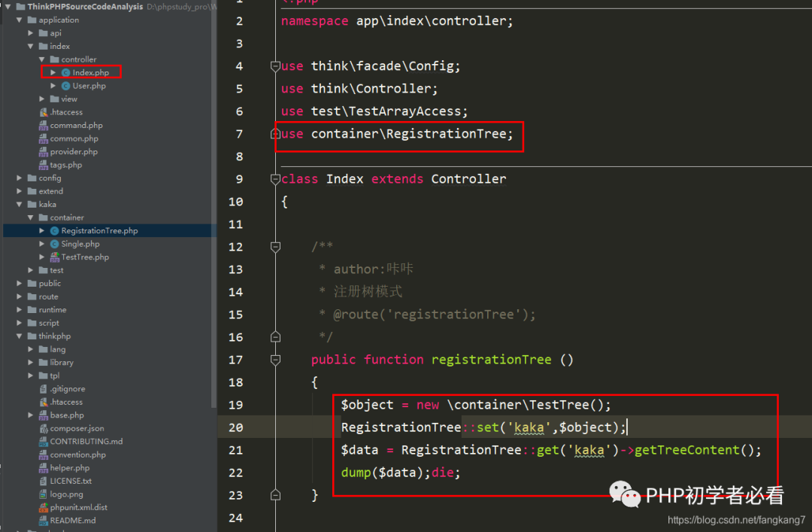Click the base.php file icon
Viewport: 812px width, 532px height.
pos(44,415)
